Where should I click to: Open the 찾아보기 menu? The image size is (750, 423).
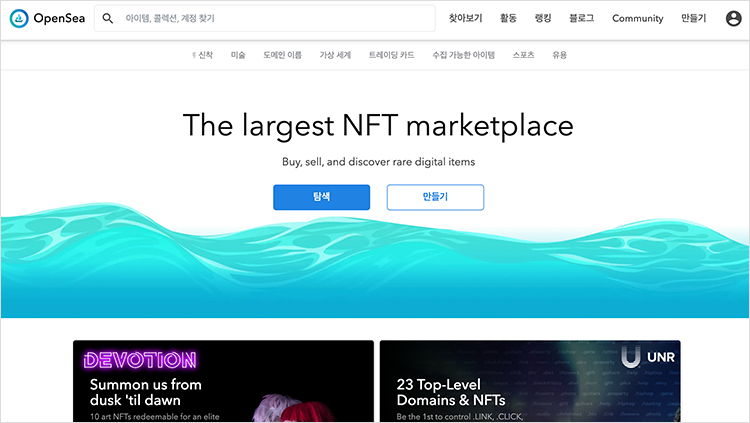465,19
